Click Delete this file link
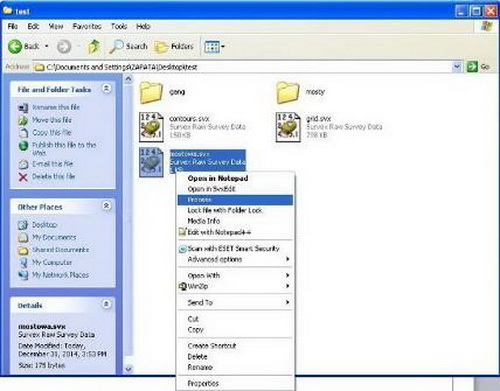 click(53, 176)
